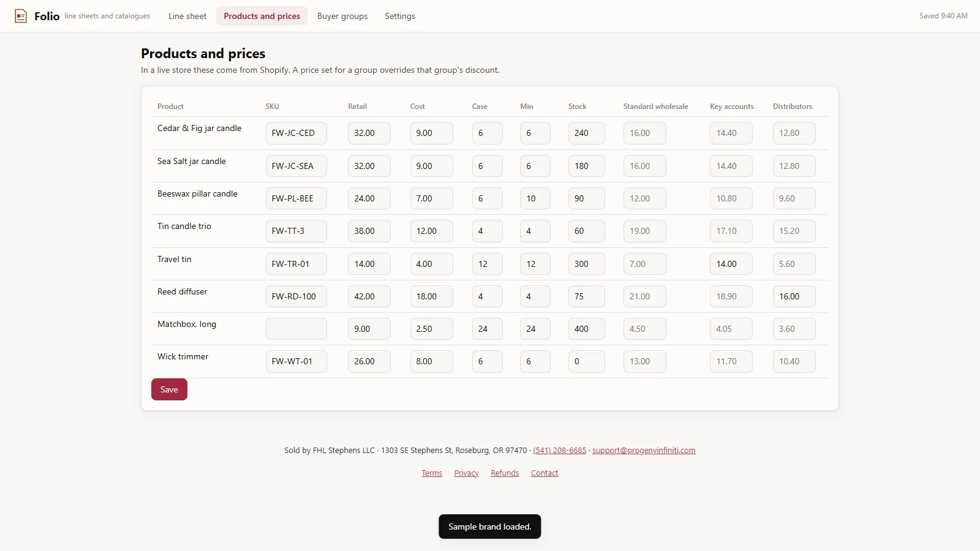Edit retail price for Wick trimmer

(x=369, y=361)
